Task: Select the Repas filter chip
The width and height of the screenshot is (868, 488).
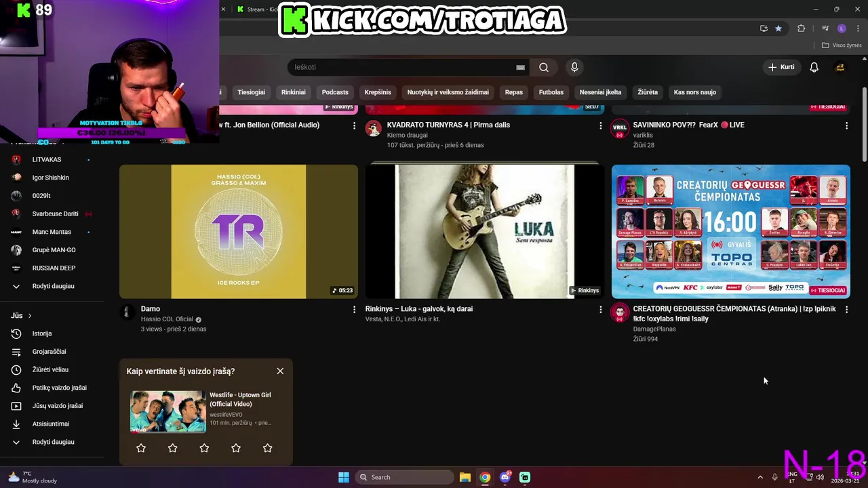Action: click(x=514, y=92)
